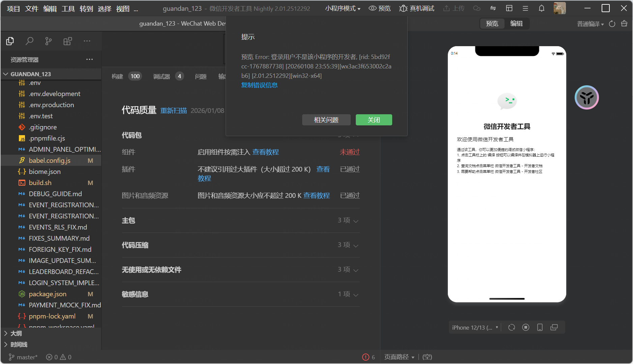Image resolution: width=633 pixels, height=364 pixels.
Task: Open the notifications bell icon
Action: tap(542, 8)
